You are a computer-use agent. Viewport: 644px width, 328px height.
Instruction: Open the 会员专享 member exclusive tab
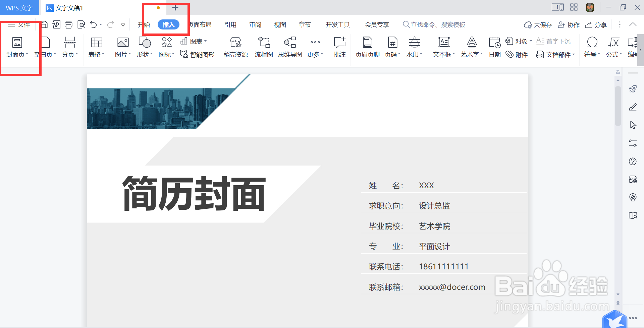(377, 24)
